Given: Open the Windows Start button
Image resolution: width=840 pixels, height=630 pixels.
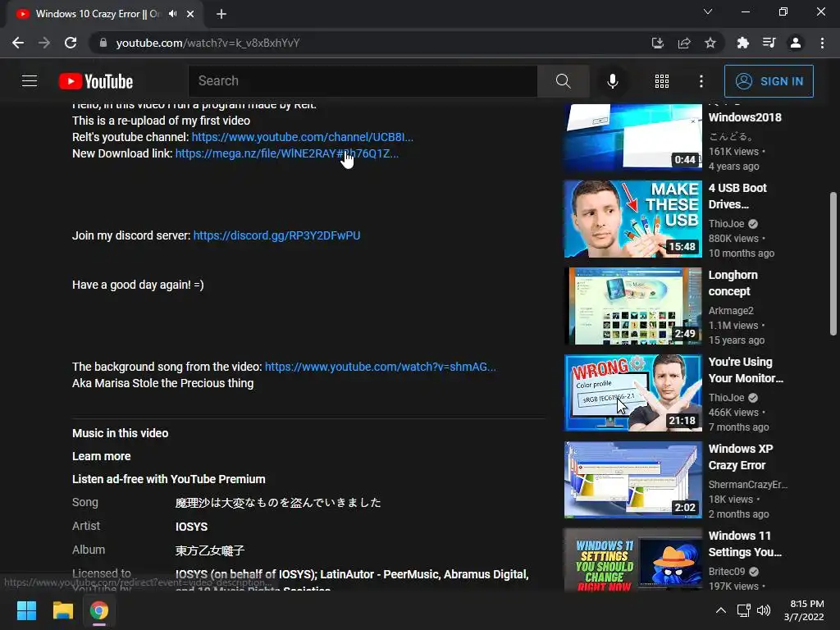Looking at the screenshot, I should point(26,610).
